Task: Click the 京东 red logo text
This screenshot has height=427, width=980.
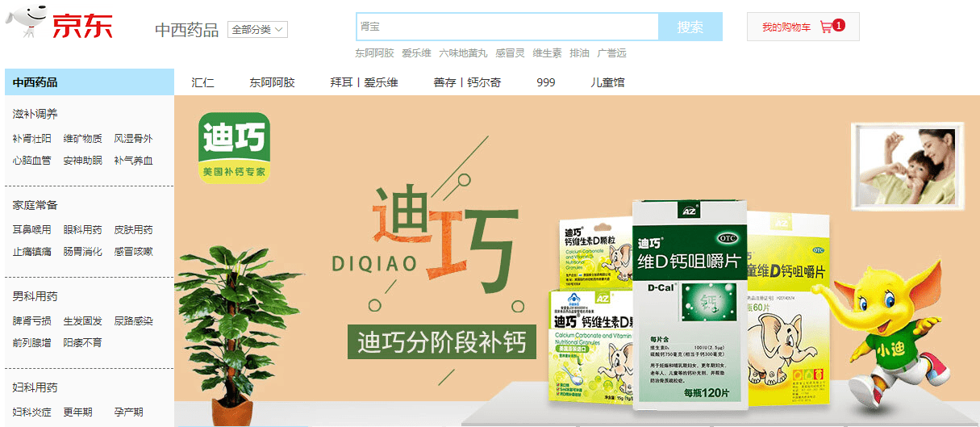Action: tap(83, 25)
